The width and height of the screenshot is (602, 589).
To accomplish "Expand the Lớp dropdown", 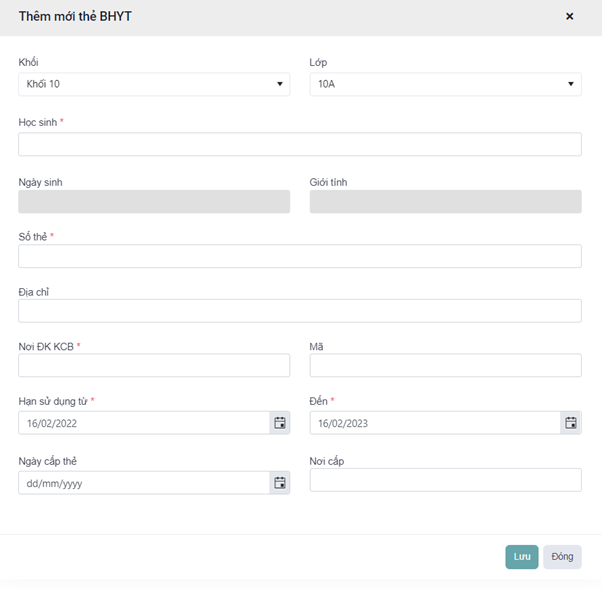I will point(445,84).
